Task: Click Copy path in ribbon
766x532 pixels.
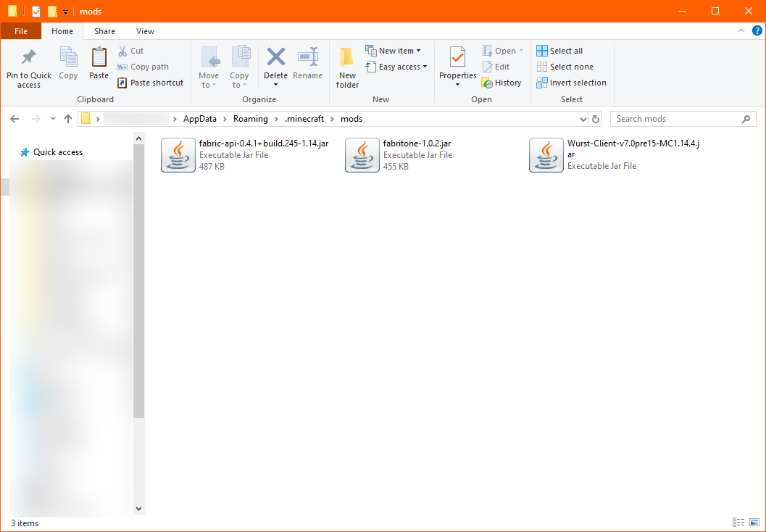Action: coord(143,67)
